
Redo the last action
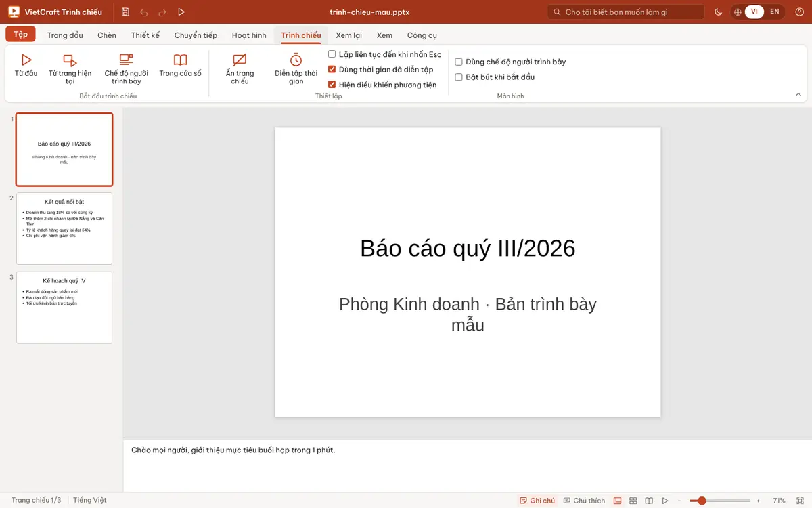[162, 12]
